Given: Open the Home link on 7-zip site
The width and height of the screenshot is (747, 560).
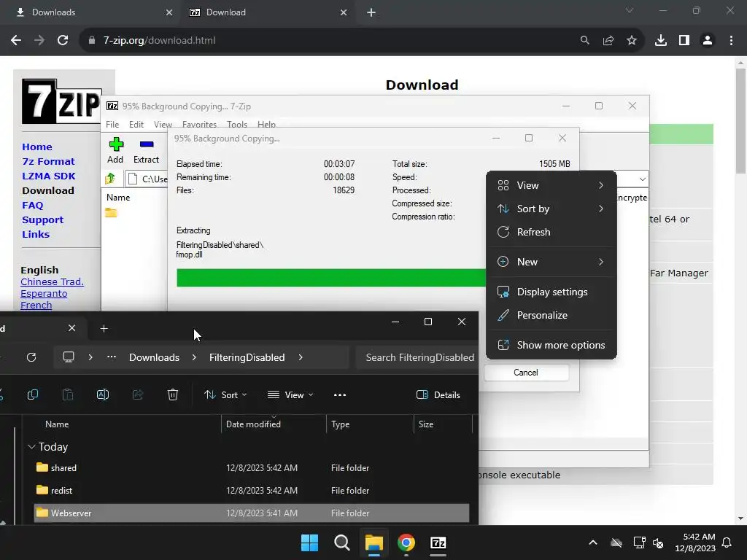Looking at the screenshot, I should pyautogui.click(x=37, y=147).
